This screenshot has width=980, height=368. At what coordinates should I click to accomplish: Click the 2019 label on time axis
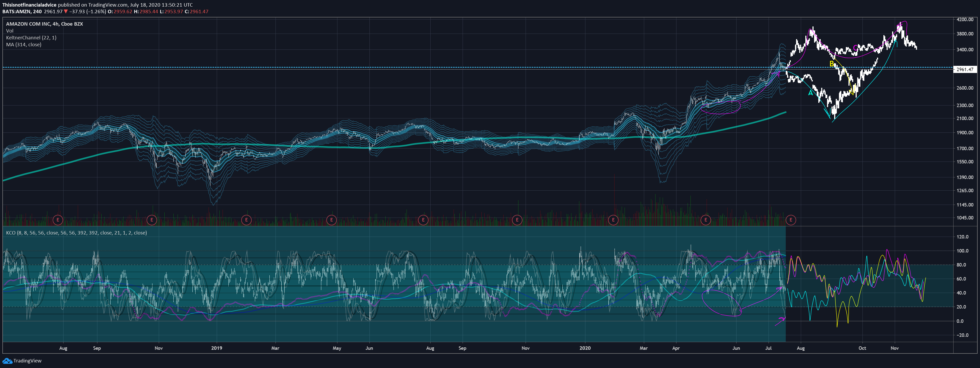pos(216,348)
